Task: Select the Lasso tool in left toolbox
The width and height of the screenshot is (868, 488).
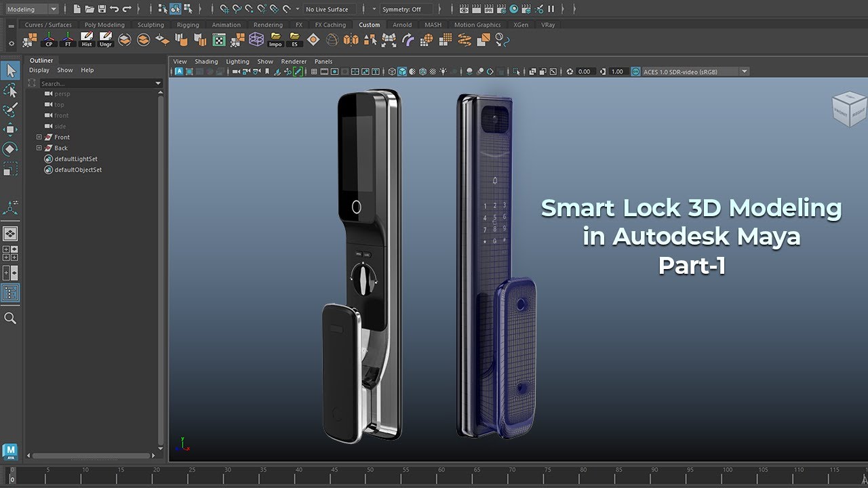Action: [10, 90]
